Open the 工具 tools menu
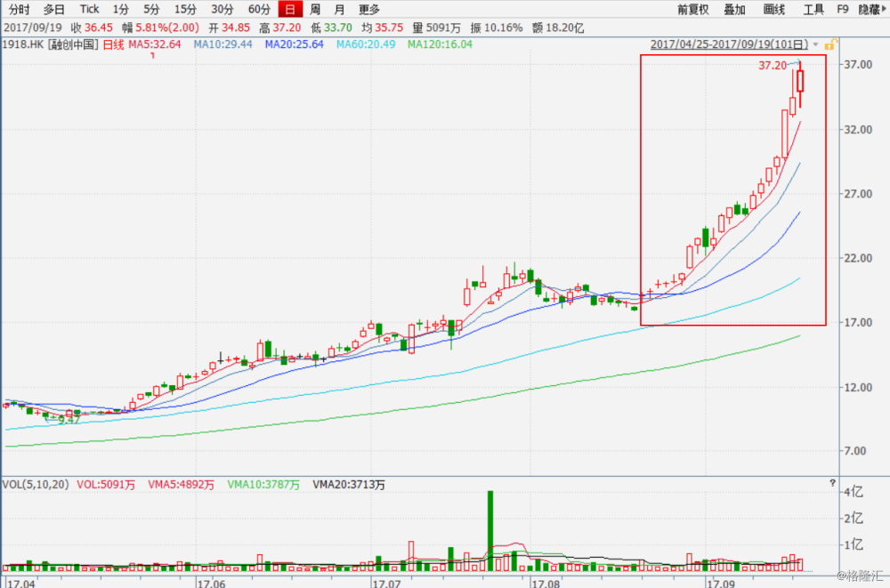Viewport: 890px width, 588px height. tap(813, 9)
